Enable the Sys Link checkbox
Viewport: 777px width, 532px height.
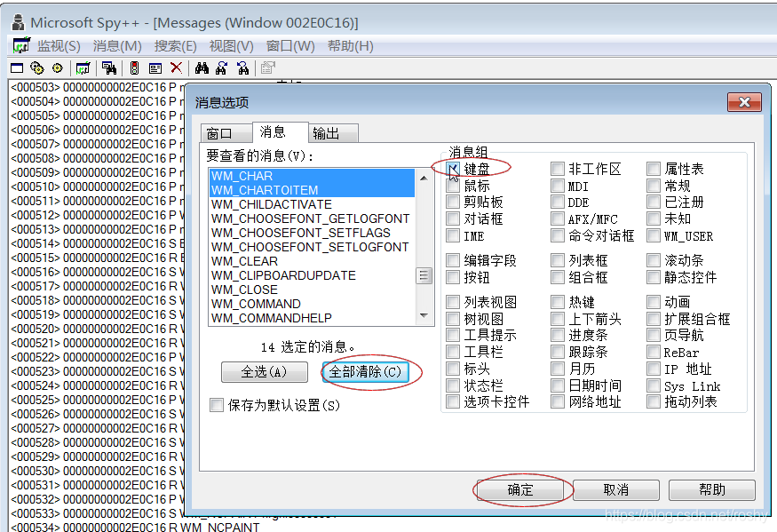click(654, 385)
